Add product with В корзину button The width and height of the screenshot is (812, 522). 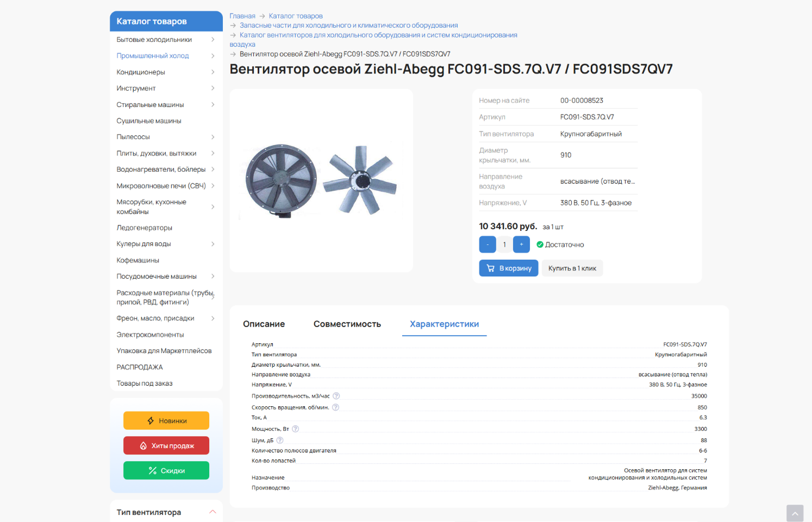(509, 268)
